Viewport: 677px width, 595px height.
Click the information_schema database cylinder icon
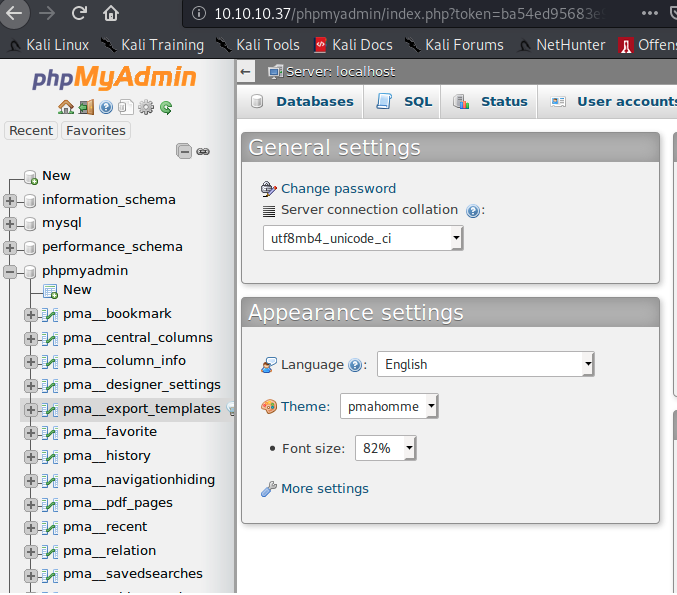[30, 200]
